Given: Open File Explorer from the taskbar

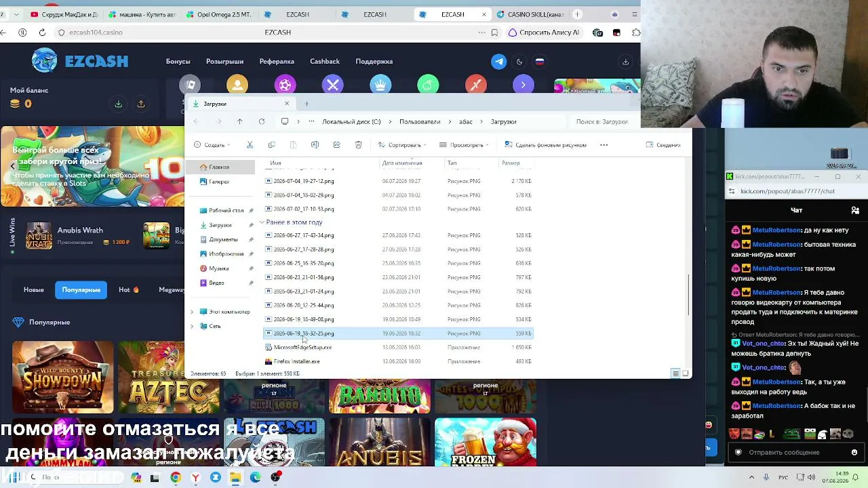Looking at the screenshot, I should coord(235,478).
